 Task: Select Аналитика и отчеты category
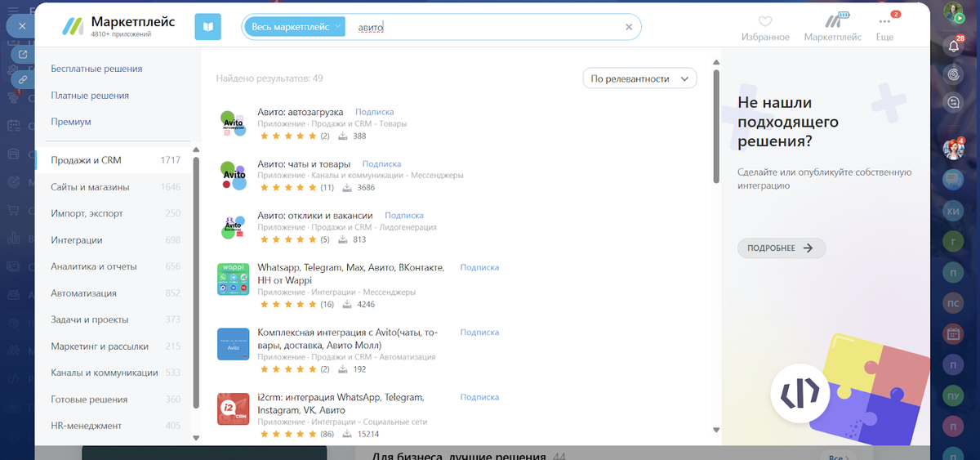pyautogui.click(x=114, y=266)
